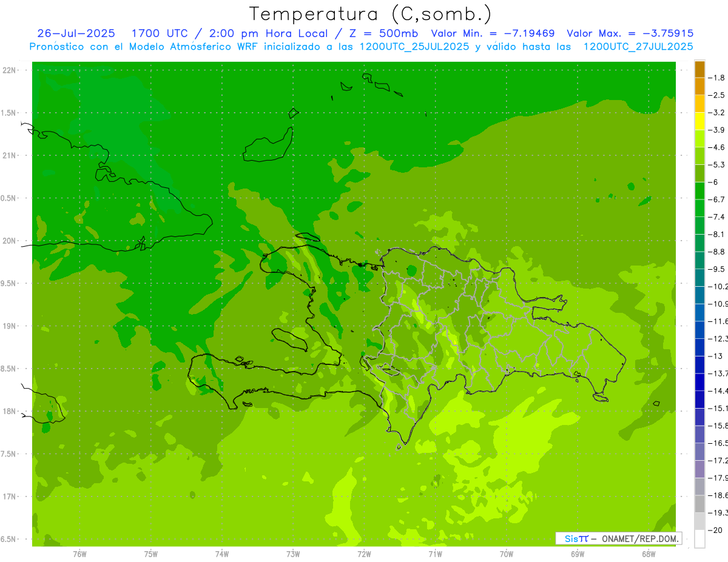Click the '68W' longitude axis label

pyautogui.click(x=649, y=554)
